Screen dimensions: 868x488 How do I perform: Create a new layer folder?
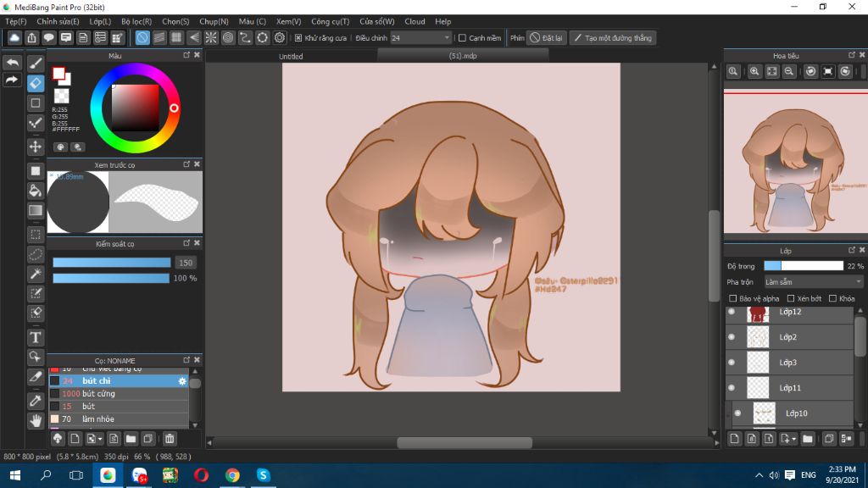tap(808, 439)
